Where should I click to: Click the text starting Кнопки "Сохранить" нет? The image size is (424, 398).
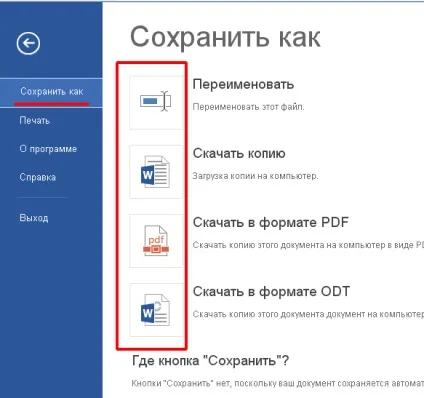278,383
